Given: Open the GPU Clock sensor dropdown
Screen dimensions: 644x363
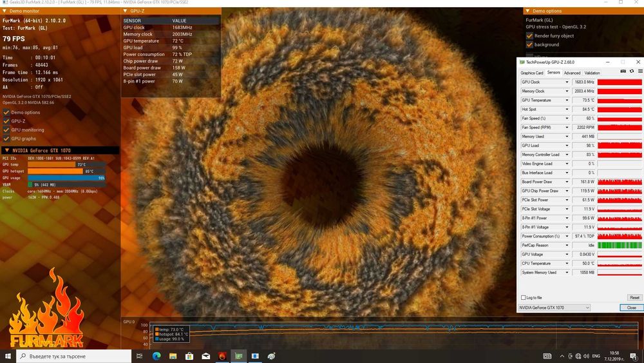Looking at the screenshot, I should 567,83.
